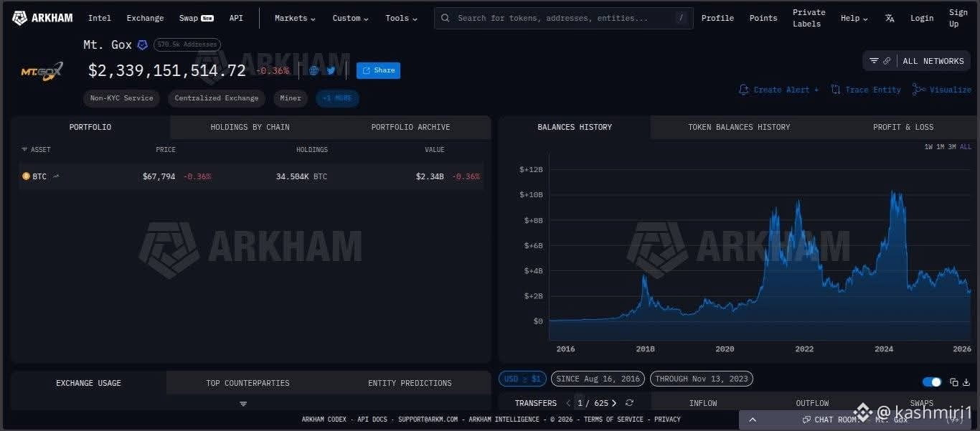Open the Tools dropdown menu
The height and width of the screenshot is (431, 980).
401,18
